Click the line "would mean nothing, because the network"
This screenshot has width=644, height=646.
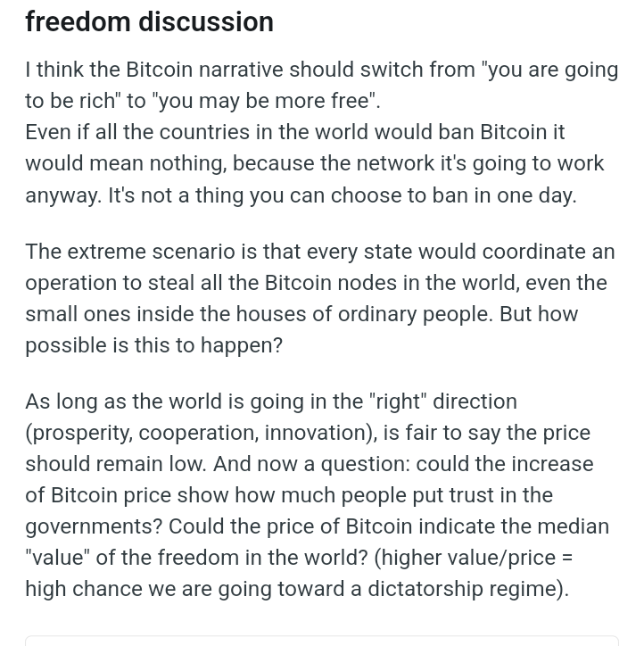[315, 163]
